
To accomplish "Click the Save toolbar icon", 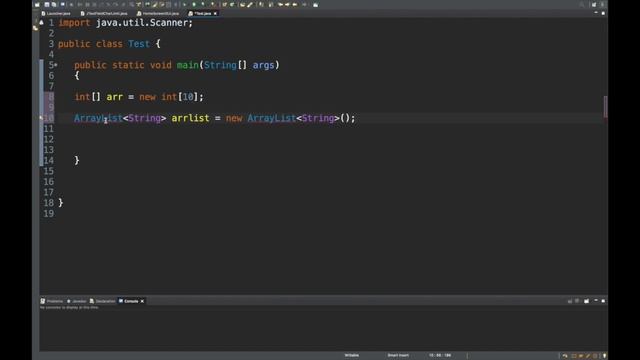I will (47, 4).
